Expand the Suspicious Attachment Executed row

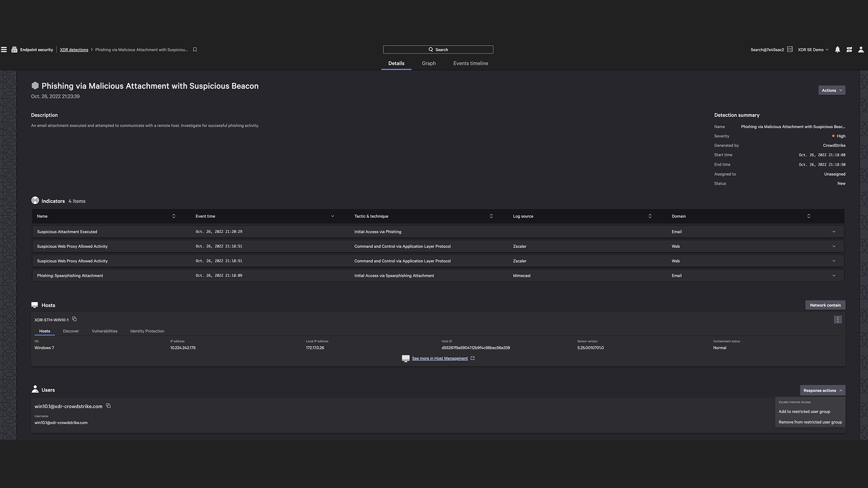click(x=834, y=232)
